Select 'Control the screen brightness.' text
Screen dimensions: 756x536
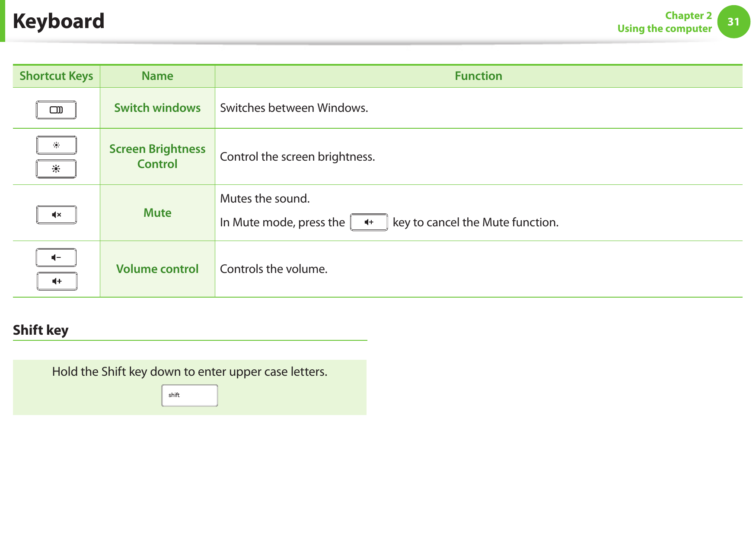tap(297, 157)
